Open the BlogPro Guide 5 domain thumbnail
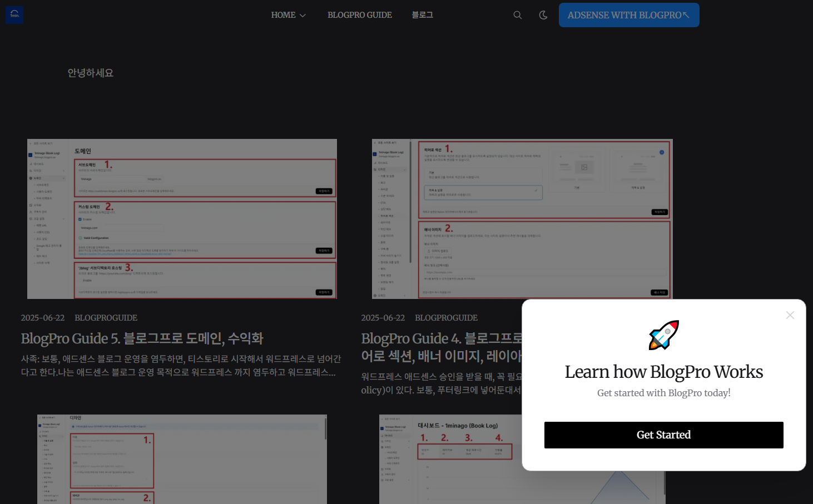Viewport: 813px width, 504px height. click(x=182, y=219)
